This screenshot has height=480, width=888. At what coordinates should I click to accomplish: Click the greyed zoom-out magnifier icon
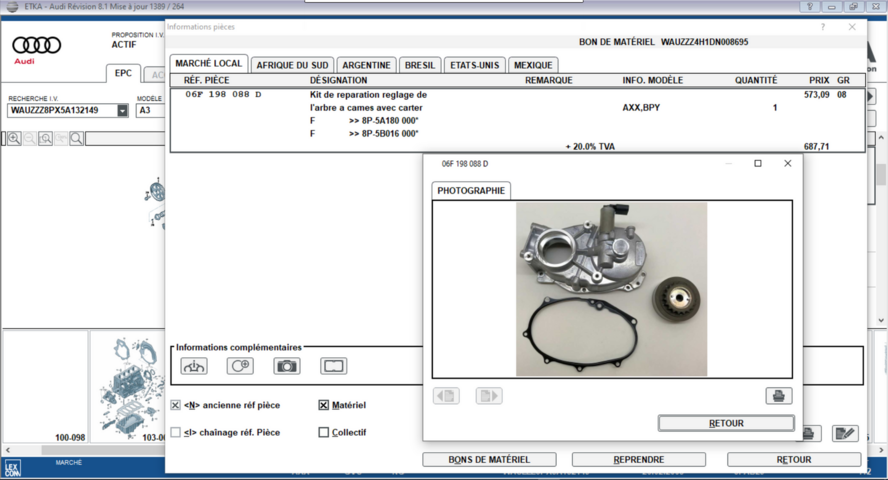click(x=30, y=139)
